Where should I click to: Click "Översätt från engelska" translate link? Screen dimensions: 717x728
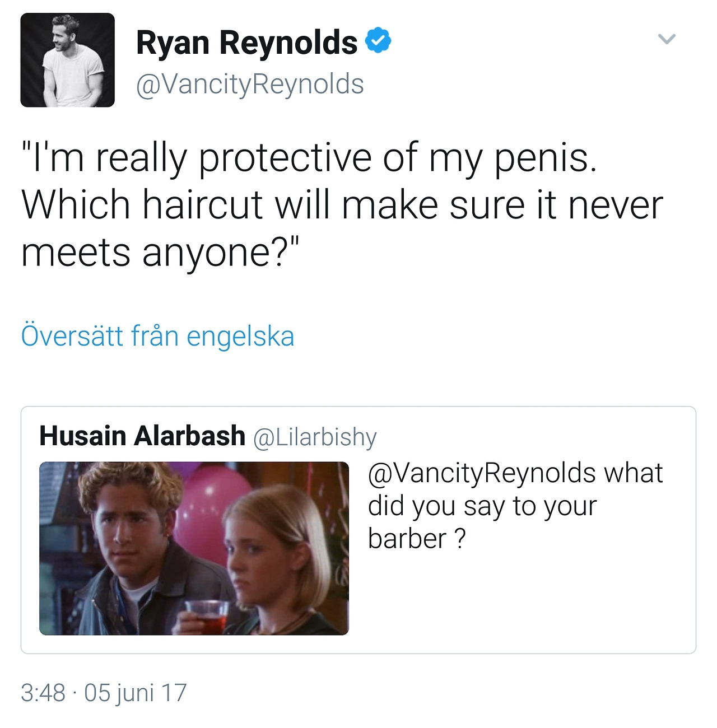point(157,336)
